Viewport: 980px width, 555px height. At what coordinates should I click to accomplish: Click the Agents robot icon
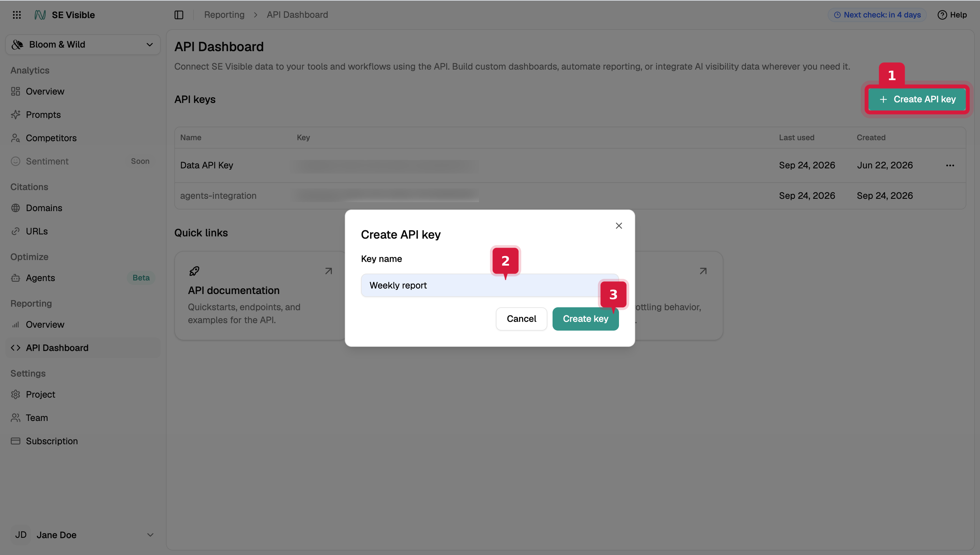point(15,278)
